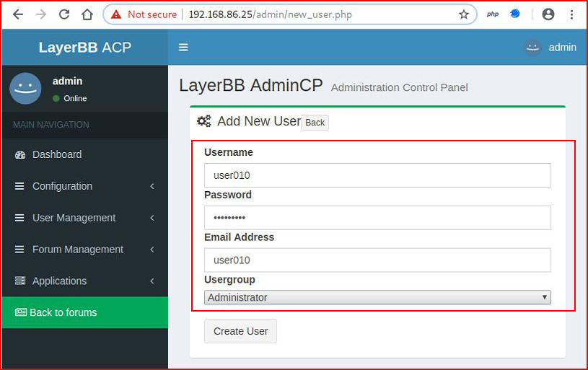Open the browser profile account icon
This screenshot has height=370, width=588.
point(548,14)
